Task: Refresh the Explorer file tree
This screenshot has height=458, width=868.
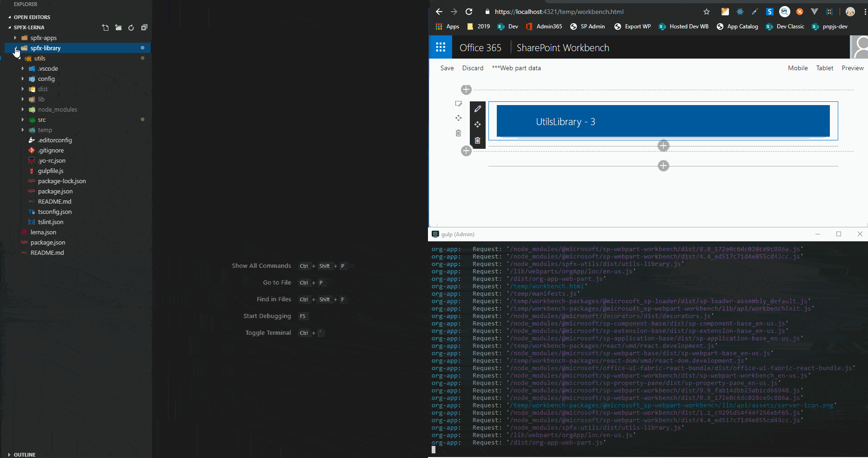Action: 131,28
